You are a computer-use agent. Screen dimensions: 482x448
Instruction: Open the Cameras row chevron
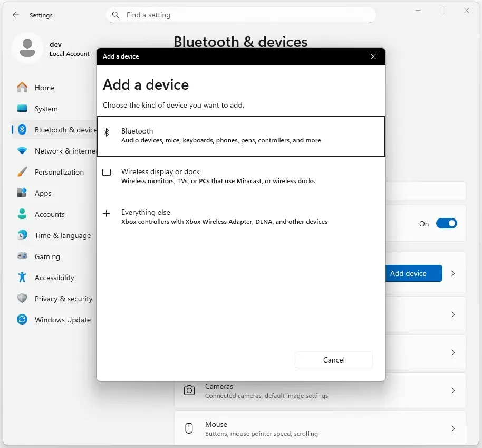(453, 390)
